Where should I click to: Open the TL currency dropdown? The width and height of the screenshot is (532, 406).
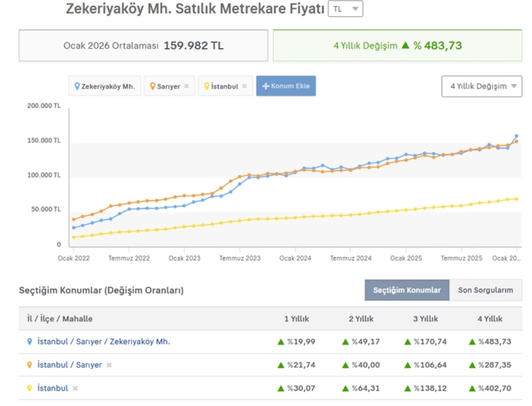point(345,9)
